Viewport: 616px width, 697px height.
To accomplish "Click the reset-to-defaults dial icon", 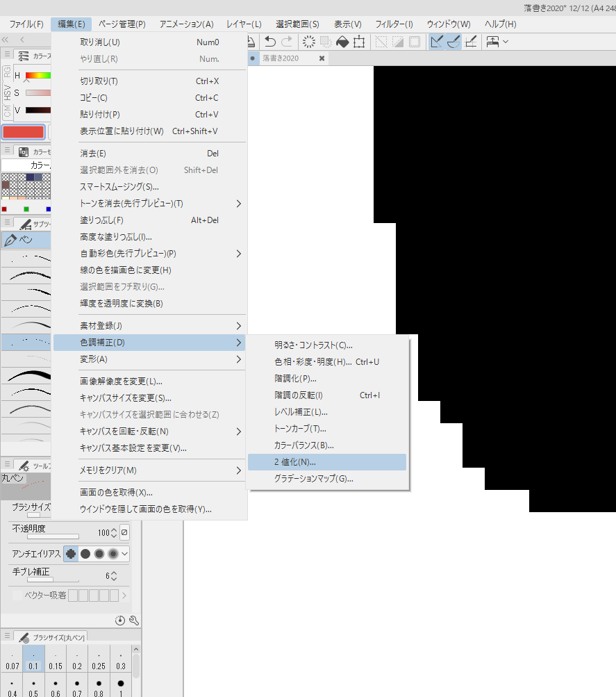I will pos(120,620).
